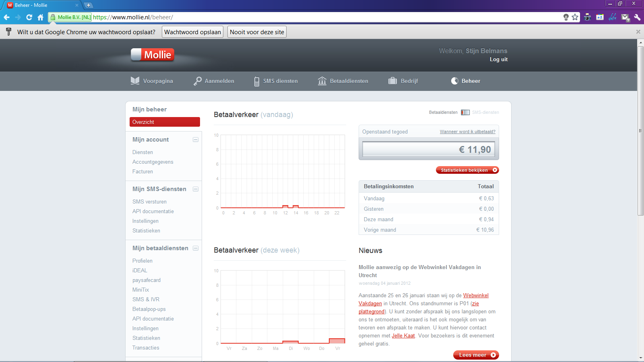Collapse the Mijn account section
The height and width of the screenshot is (362, 644).
pyautogui.click(x=196, y=140)
